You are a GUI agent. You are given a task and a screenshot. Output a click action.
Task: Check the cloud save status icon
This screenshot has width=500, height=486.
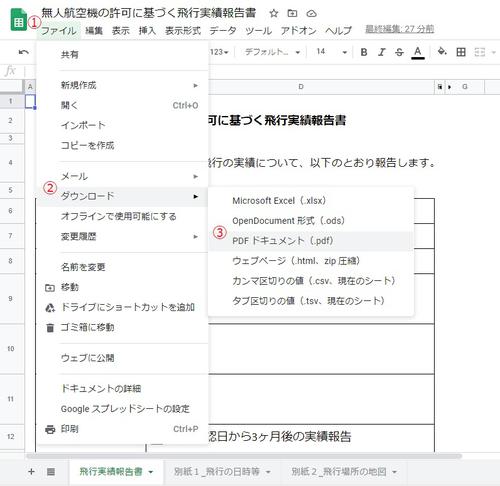pos(311,13)
